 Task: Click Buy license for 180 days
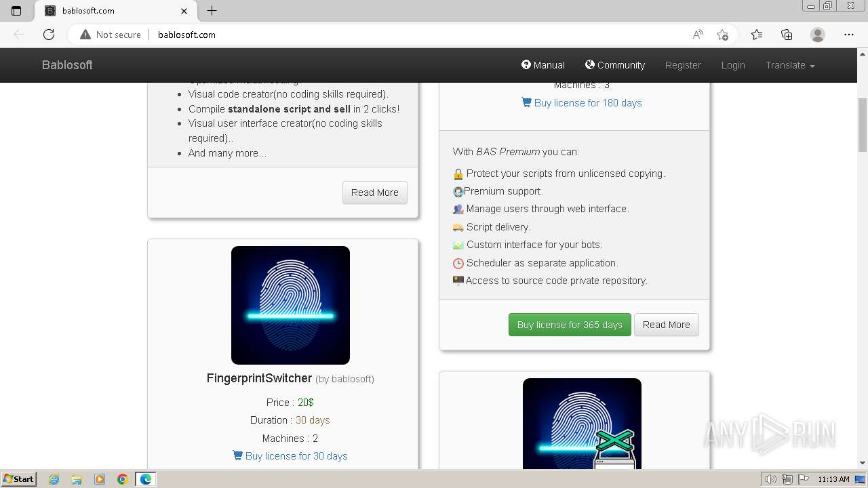(x=581, y=103)
